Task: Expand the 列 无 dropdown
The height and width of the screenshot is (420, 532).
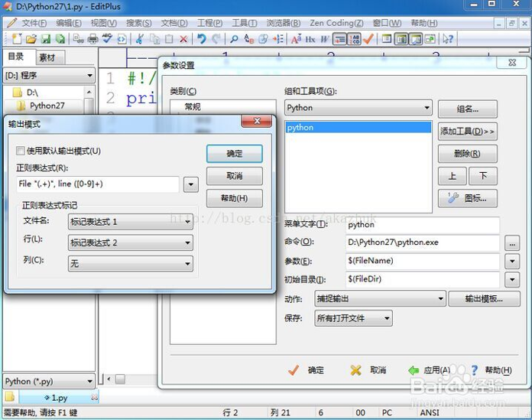Action: [x=131, y=264]
